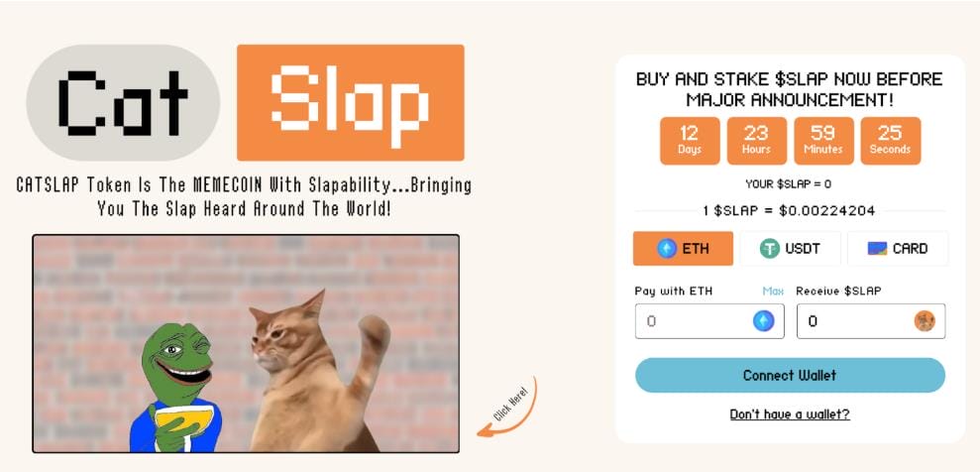
Task: Click the Ethereum coin icon on ETH tab
Action: [x=667, y=248]
